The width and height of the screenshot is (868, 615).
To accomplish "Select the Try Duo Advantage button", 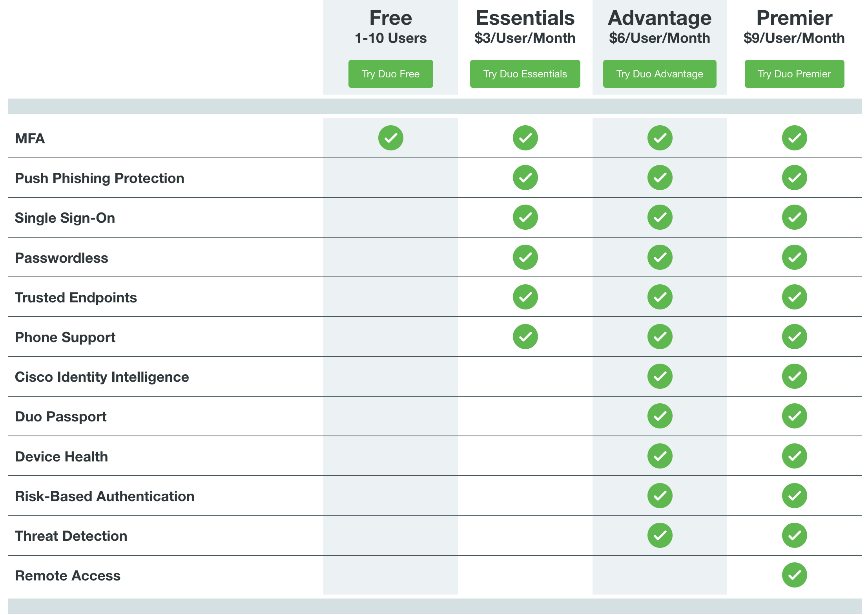I will pos(660,74).
